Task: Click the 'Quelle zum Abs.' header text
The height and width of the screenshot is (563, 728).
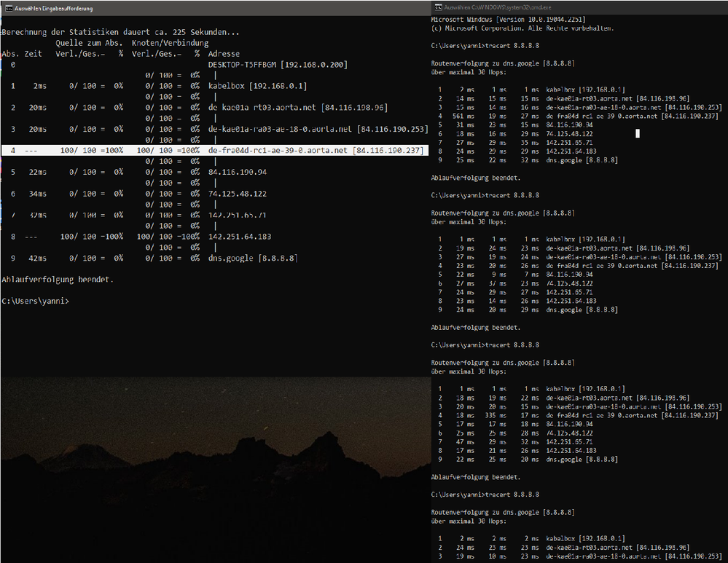Action: [x=89, y=43]
